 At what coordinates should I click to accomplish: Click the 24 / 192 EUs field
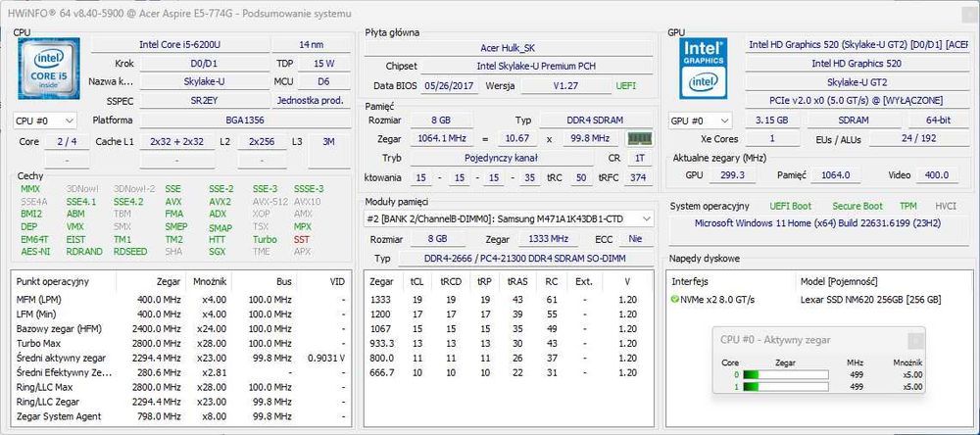point(919,139)
